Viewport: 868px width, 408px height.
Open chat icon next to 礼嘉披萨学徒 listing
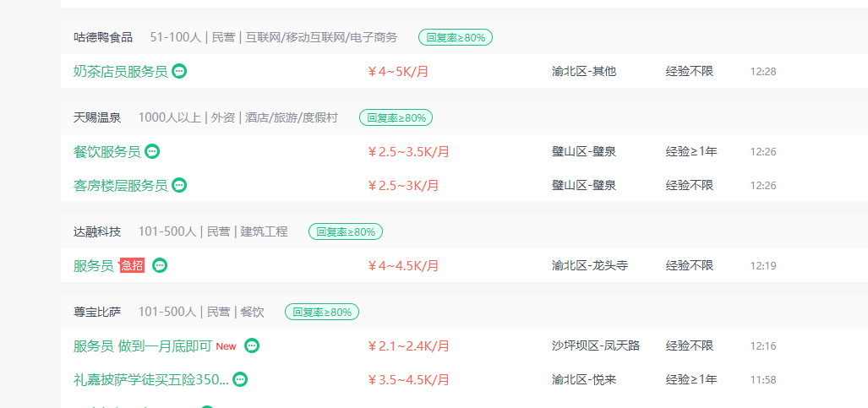point(240,379)
